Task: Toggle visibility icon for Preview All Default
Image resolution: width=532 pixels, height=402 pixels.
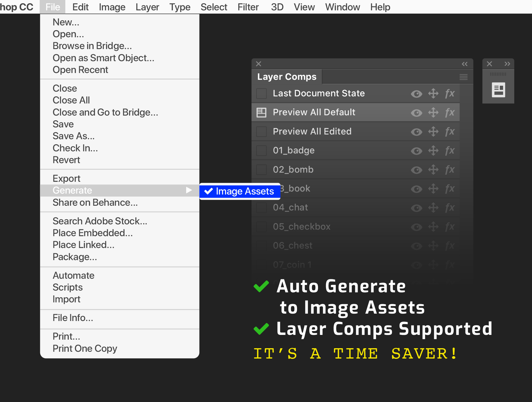Action: tap(416, 113)
